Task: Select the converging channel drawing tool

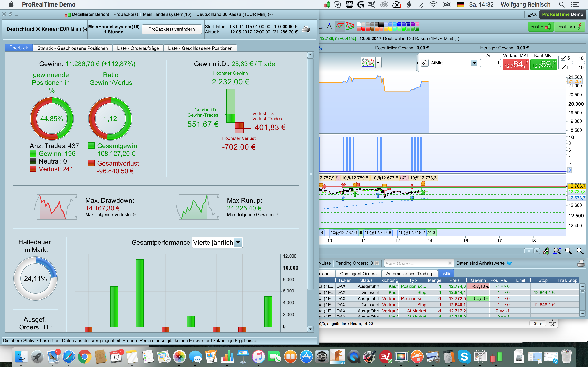Action: 350,26
